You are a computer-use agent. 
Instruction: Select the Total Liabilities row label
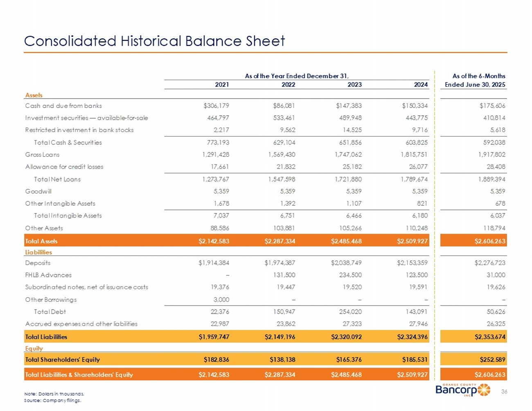point(46,337)
